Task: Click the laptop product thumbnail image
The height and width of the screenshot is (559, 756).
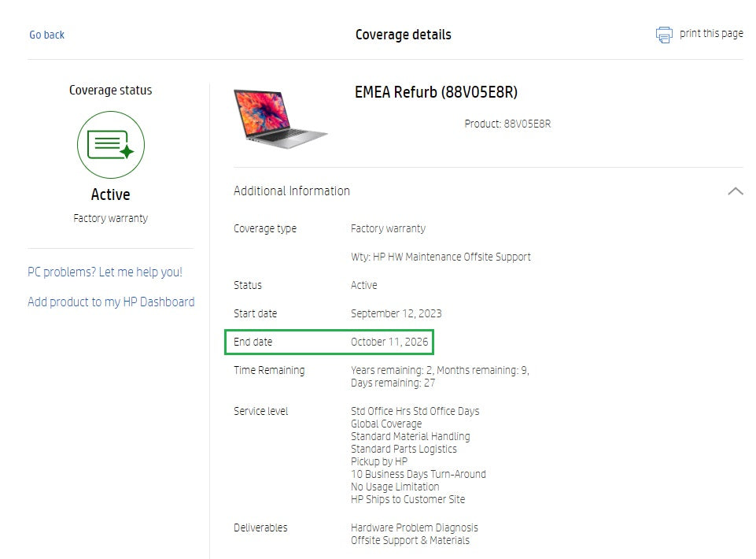Action: click(x=279, y=118)
